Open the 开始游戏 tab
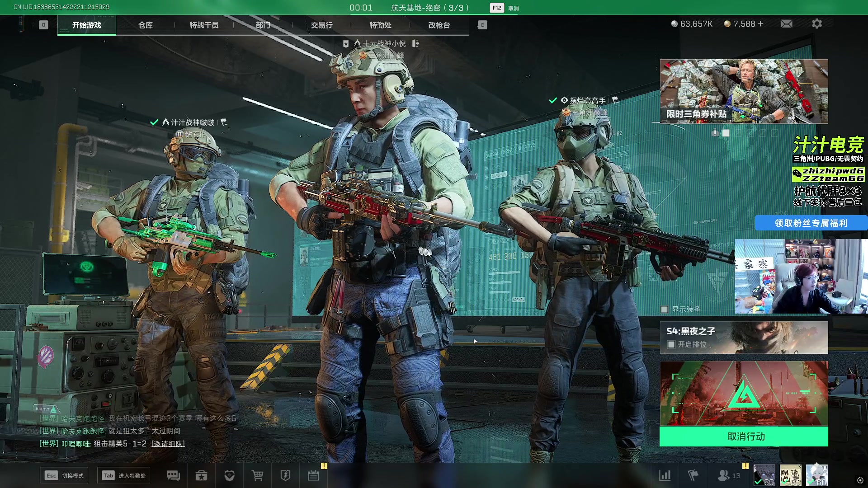Viewport: 868px width, 488px height. (x=87, y=25)
